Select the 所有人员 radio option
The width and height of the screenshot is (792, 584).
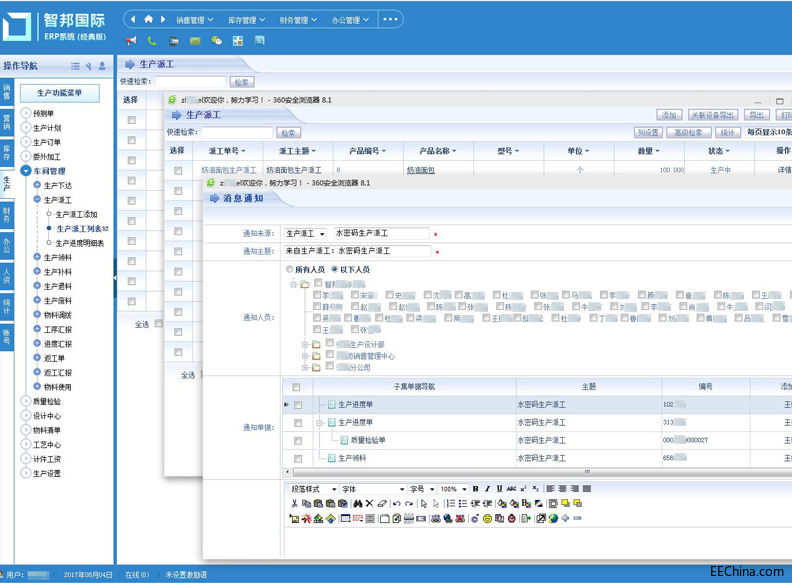(289, 269)
